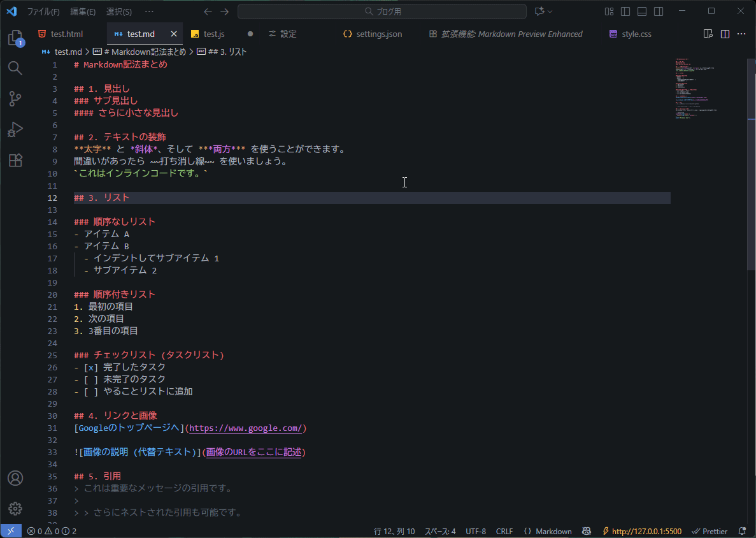
Task: Follow the https://www.google.com/ link
Action: (x=247, y=428)
